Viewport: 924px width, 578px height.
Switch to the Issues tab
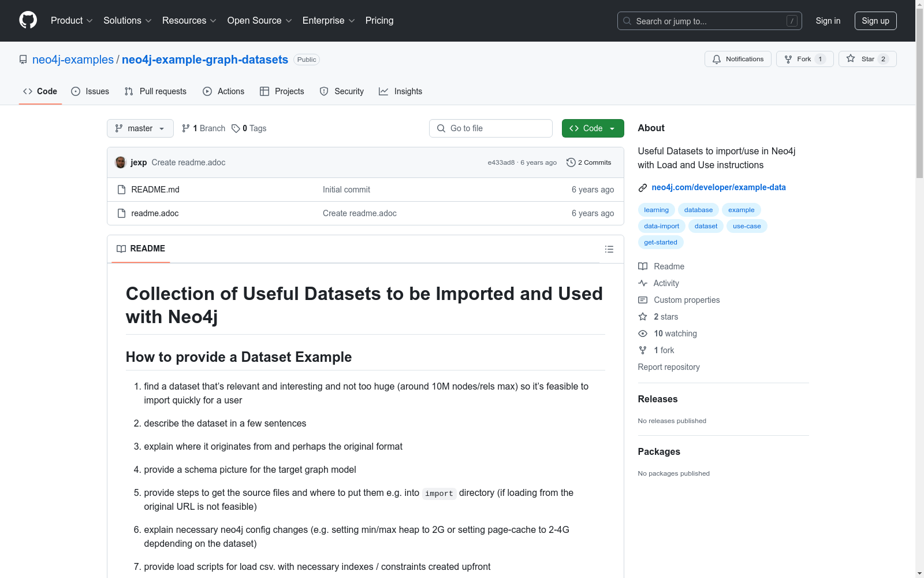point(90,91)
